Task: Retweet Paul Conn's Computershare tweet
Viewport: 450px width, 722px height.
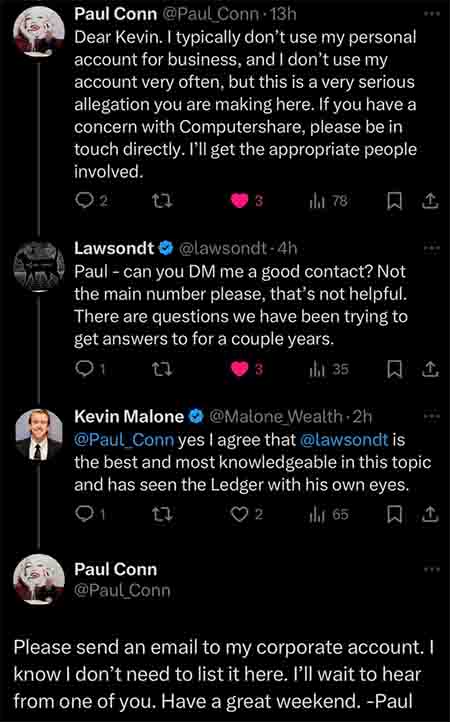Action: click(163, 200)
